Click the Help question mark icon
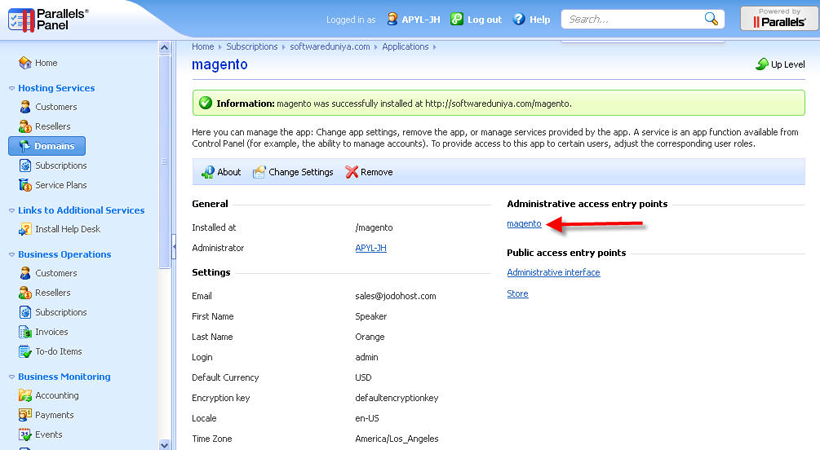 pos(519,19)
